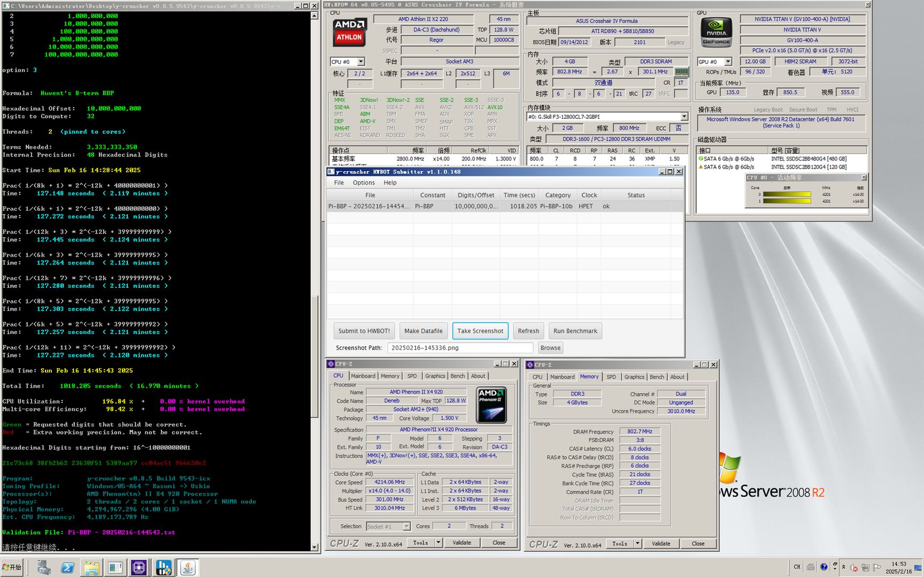Click the Time (secs) column header
Screen dimensions: 924x578
pos(519,195)
